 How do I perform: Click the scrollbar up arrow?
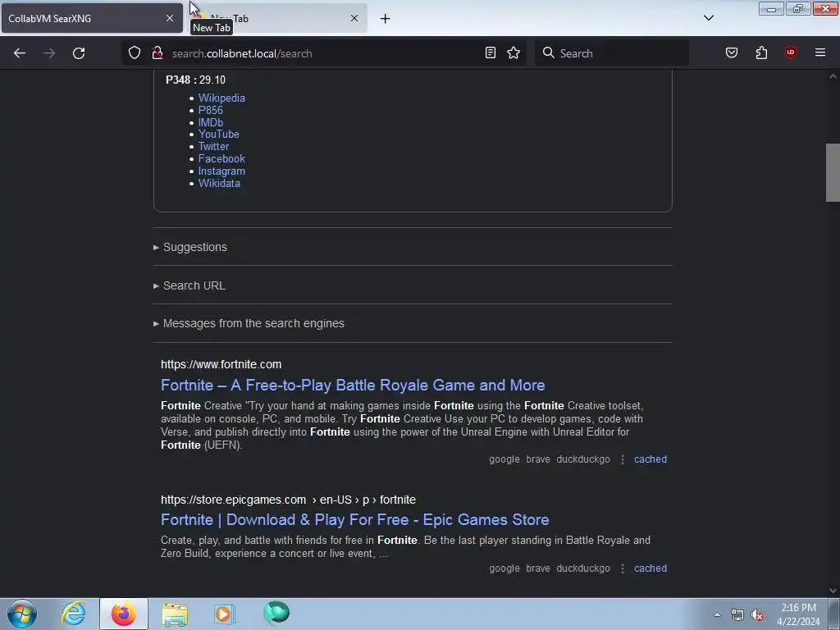click(x=833, y=76)
